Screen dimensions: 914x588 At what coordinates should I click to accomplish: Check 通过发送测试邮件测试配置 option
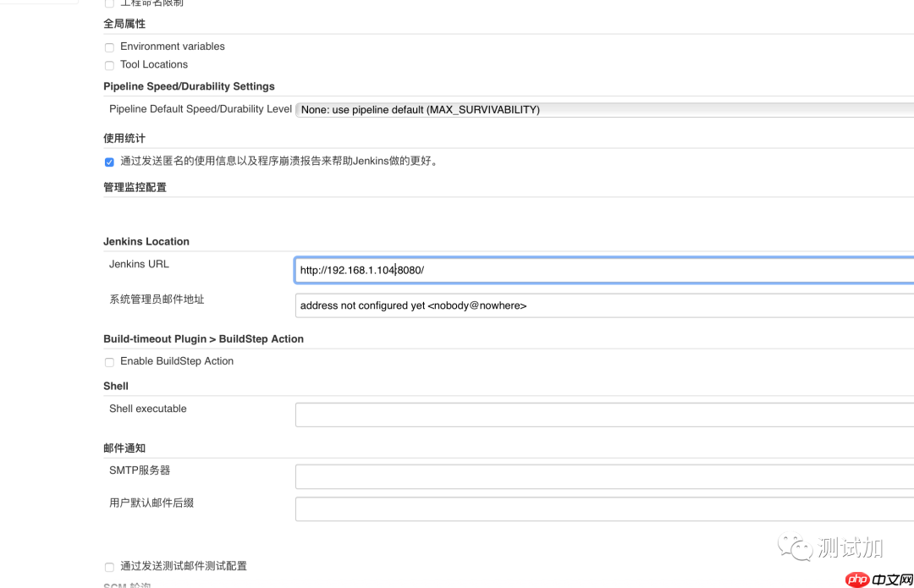point(109,567)
